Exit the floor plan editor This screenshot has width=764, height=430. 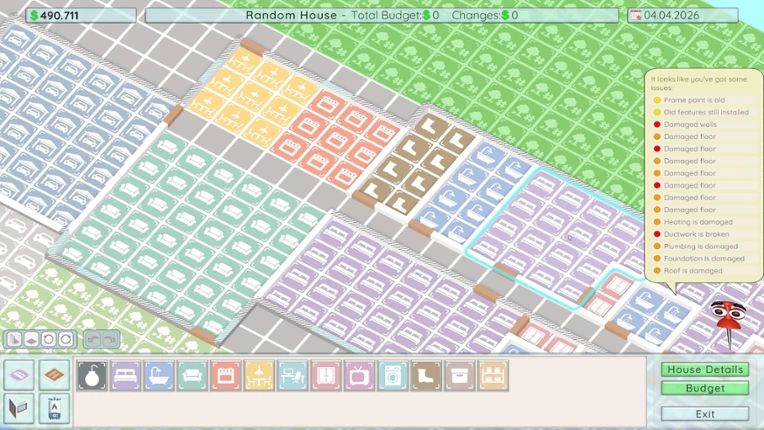click(x=705, y=414)
